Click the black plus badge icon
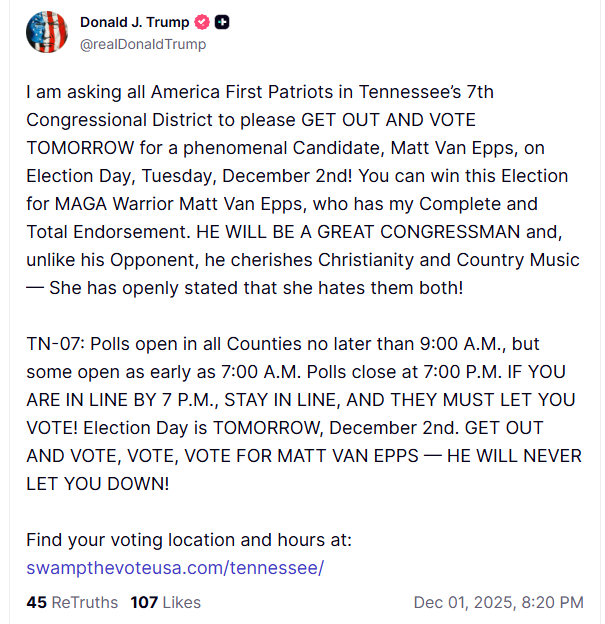605x624 pixels. point(222,23)
